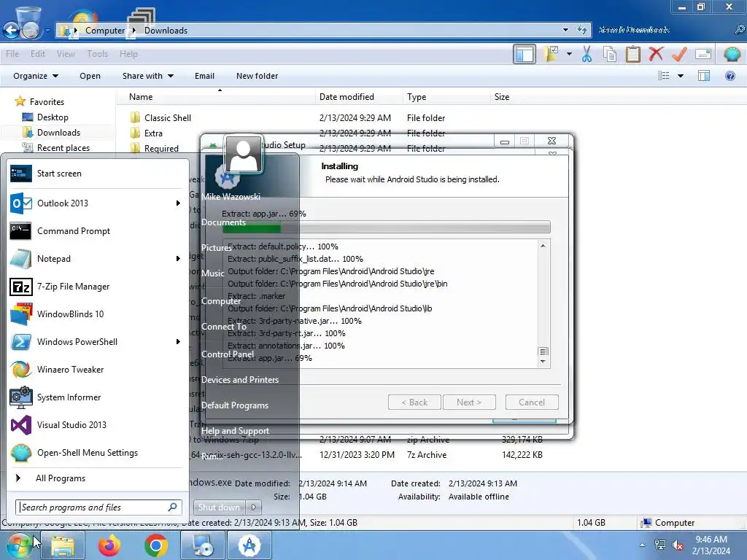Click the Cancel button in Android Studio Setup
This screenshot has height=560, width=747.
tap(532, 402)
